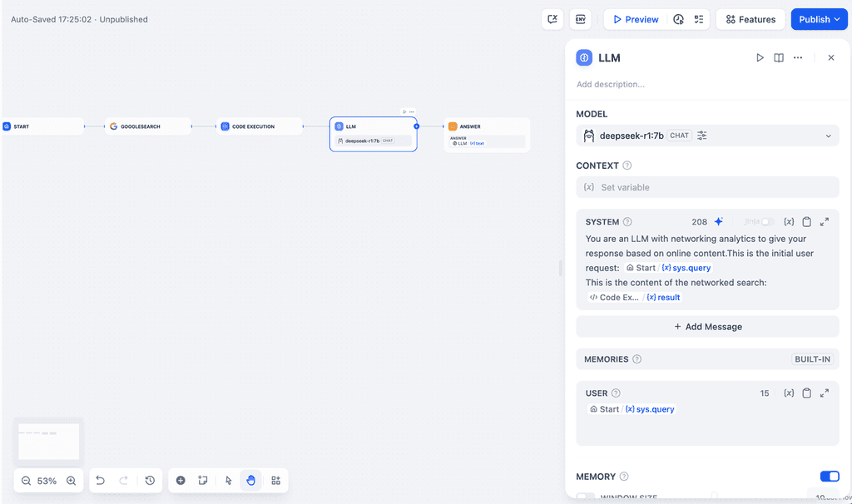Undo the last workflow change

tap(100, 481)
